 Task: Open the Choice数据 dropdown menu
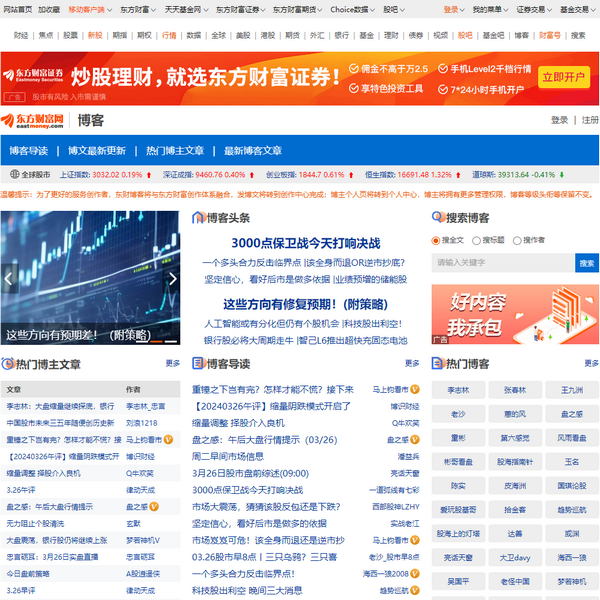point(349,8)
